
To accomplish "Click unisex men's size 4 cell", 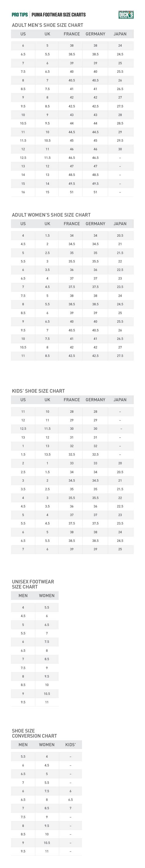I will point(23,607).
